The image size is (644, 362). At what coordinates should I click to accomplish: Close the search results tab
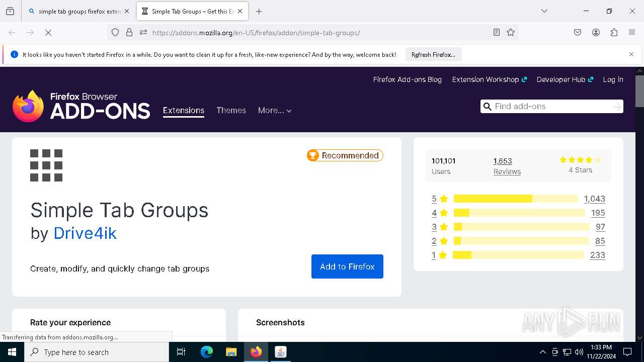[x=127, y=11]
